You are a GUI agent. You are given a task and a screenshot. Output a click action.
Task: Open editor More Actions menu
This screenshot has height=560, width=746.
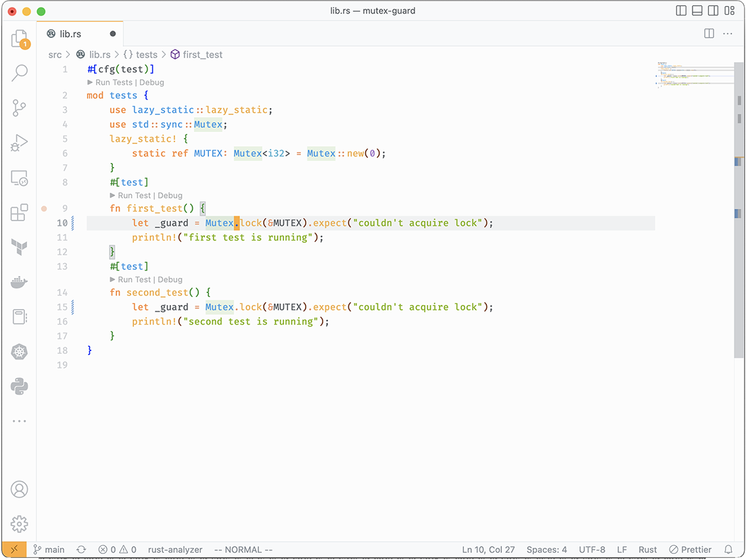pyautogui.click(x=728, y=33)
